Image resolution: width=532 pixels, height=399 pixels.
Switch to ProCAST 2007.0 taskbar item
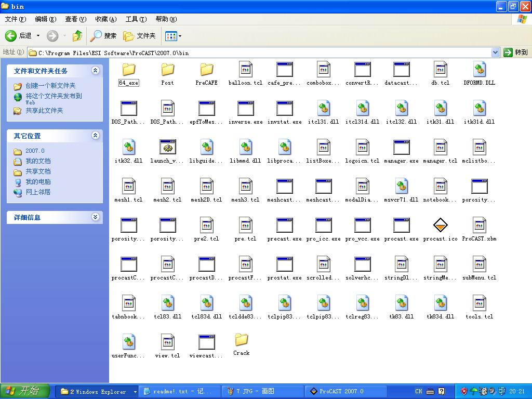point(345,392)
